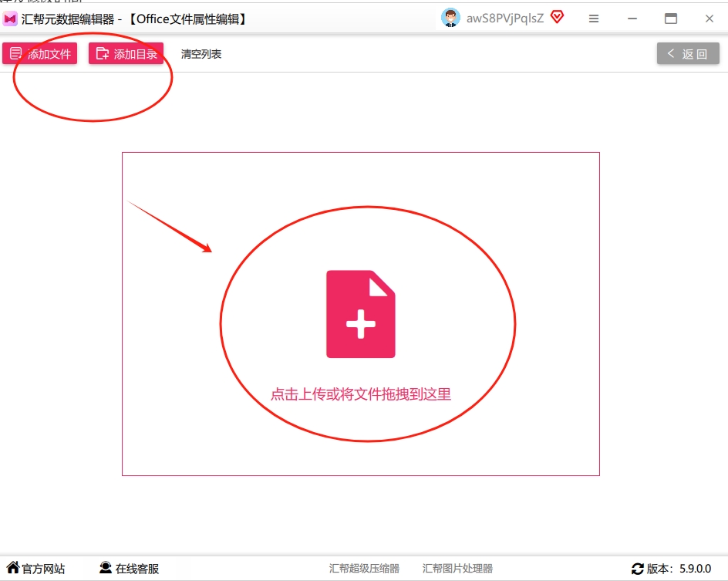Maximize the window

point(671,19)
